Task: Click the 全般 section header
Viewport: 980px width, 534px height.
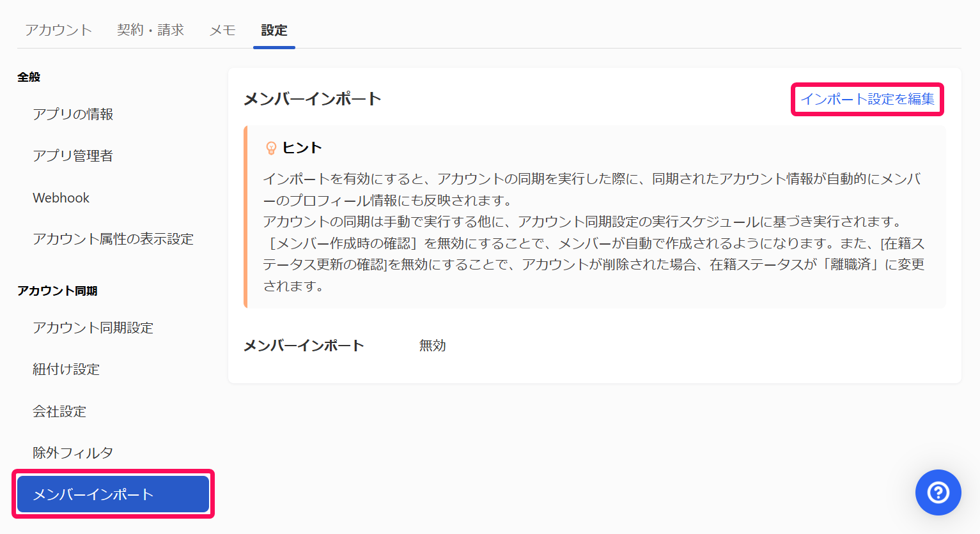Action: coord(29,77)
